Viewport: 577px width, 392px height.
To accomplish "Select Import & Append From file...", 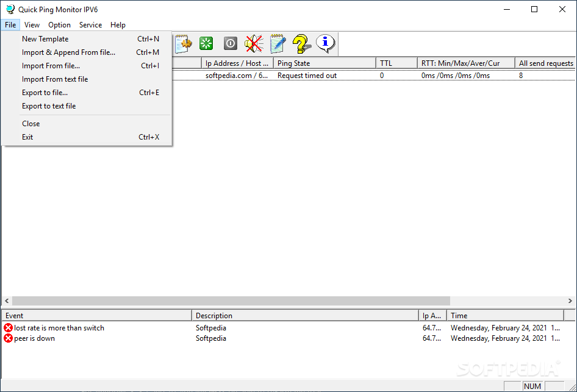I will click(x=87, y=52).
